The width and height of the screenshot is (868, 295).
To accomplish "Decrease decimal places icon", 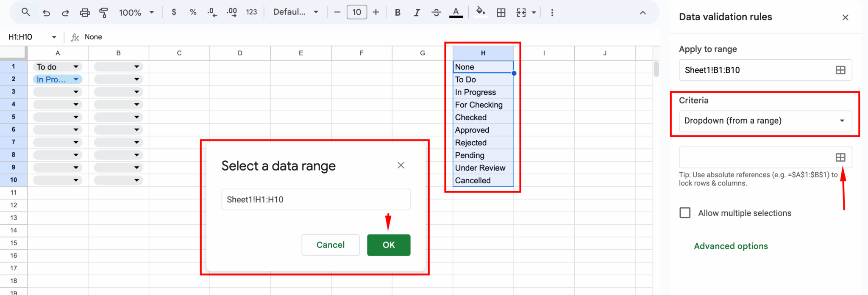I will (x=212, y=12).
